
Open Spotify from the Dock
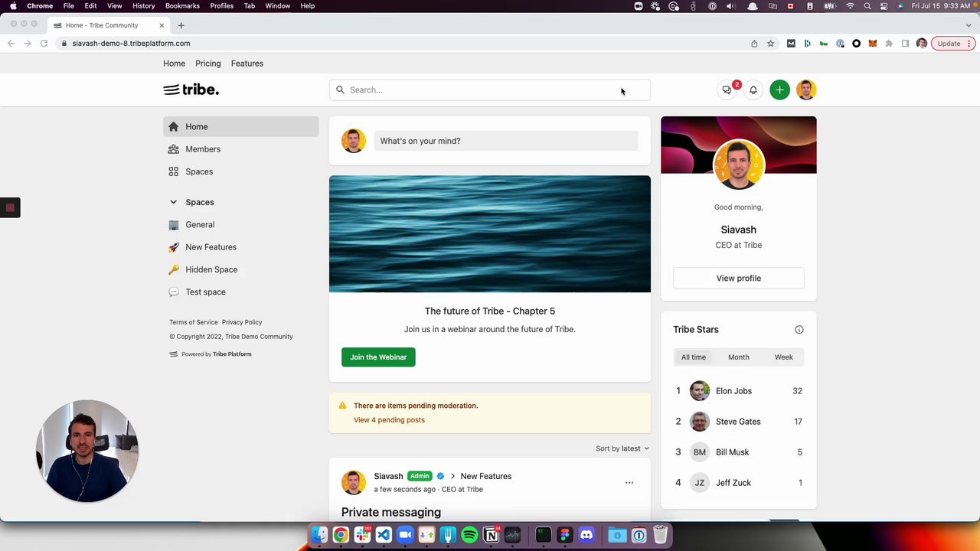(470, 535)
